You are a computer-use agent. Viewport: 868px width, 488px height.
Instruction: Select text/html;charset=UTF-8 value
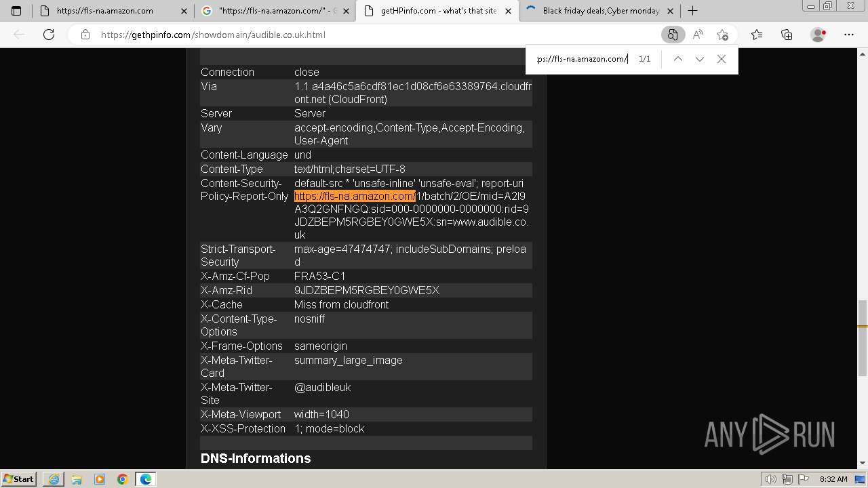tap(349, 169)
